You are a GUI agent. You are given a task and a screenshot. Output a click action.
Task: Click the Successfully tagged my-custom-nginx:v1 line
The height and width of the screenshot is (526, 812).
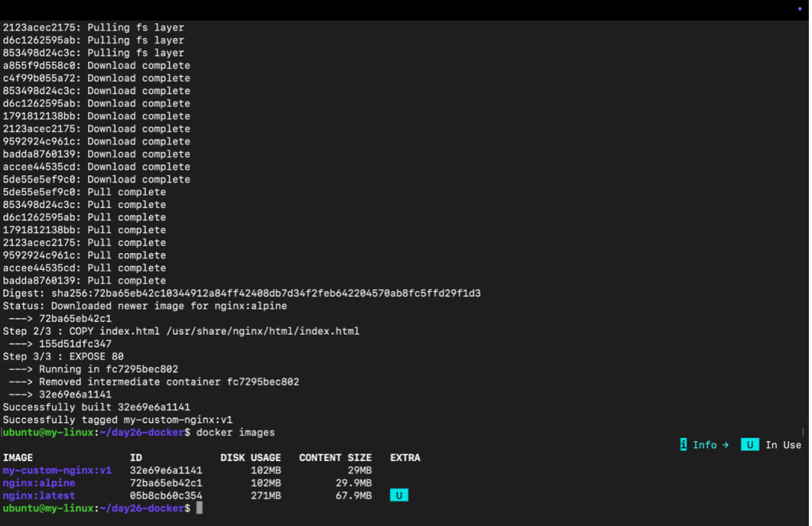point(117,420)
